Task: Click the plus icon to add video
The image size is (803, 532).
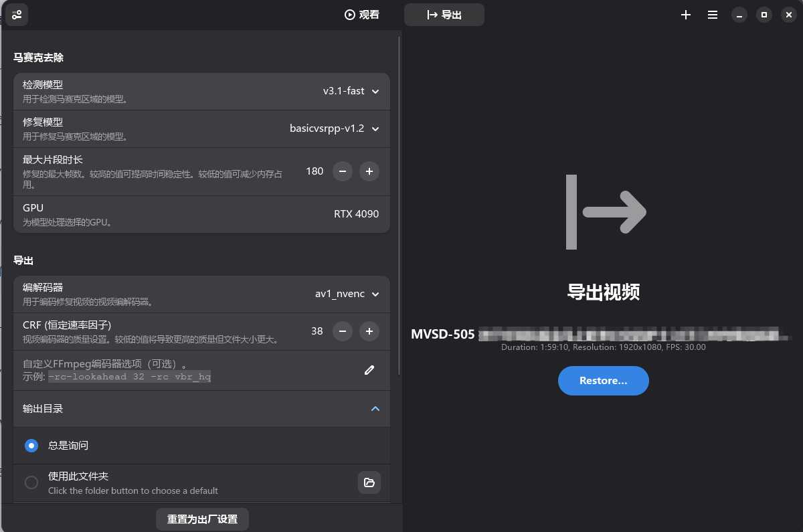Action: coord(685,15)
